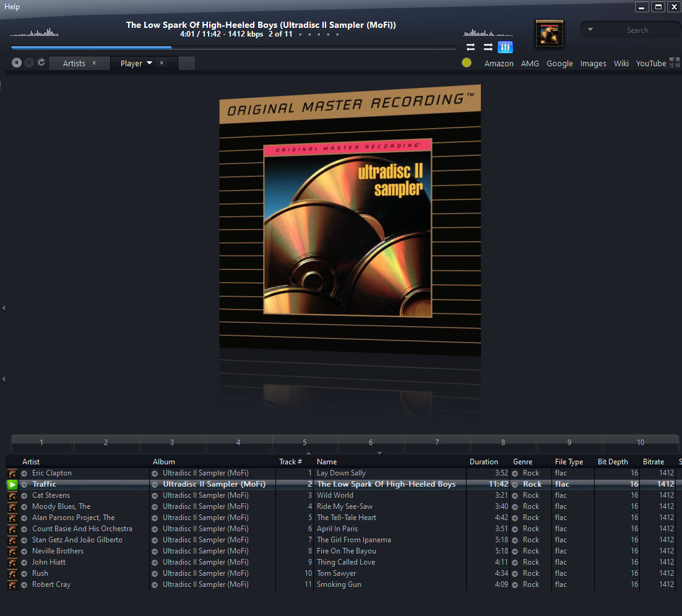Click the back navigation arrow icon
Viewport: 682px width, 616px height.
pyautogui.click(x=17, y=63)
